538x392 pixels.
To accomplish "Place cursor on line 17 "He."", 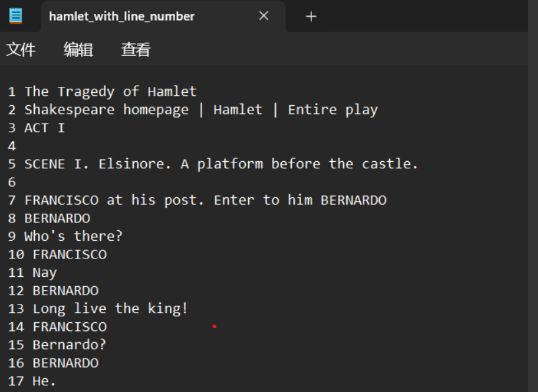I will [x=45, y=381].
